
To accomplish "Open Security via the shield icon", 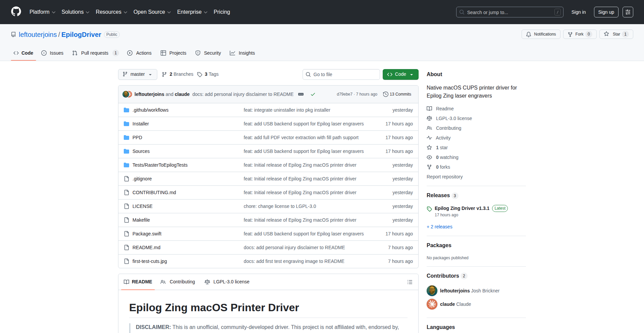I will coord(198,53).
